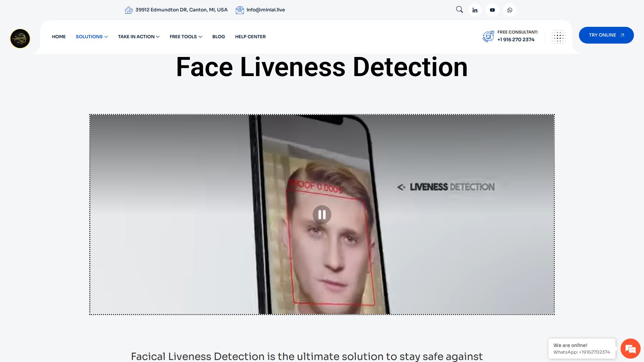This screenshot has height=362, width=644.
Task: Open the Blog page
Action: tap(219, 37)
